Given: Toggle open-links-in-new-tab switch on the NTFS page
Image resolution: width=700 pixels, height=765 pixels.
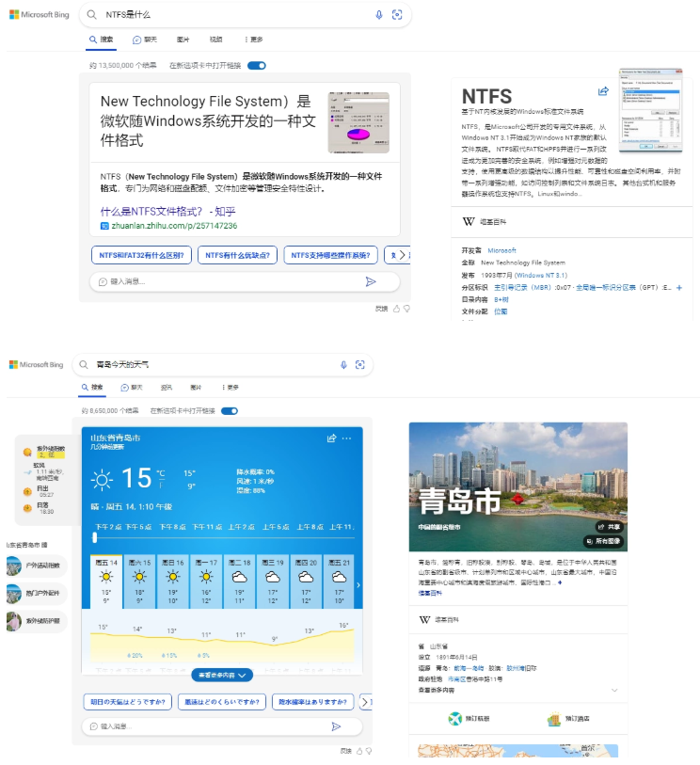Looking at the screenshot, I should click(x=257, y=65).
